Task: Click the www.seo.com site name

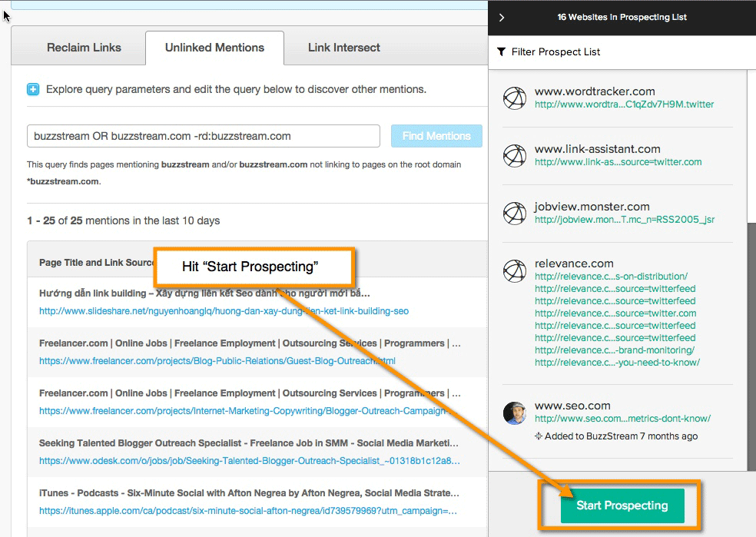Action: point(572,406)
